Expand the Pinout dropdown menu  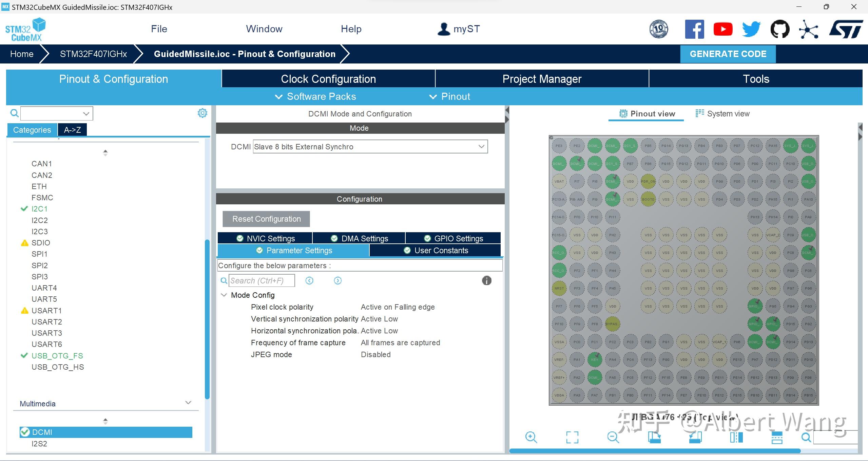449,96
